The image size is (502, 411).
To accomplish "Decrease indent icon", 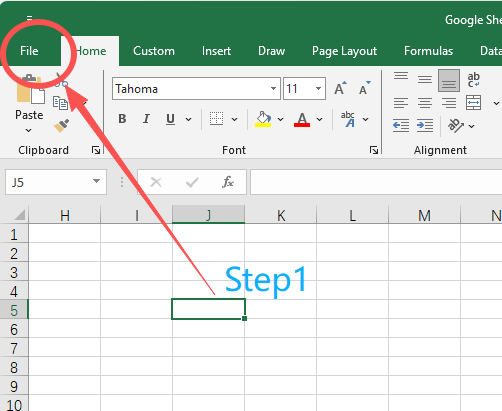I will coord(401,126).
